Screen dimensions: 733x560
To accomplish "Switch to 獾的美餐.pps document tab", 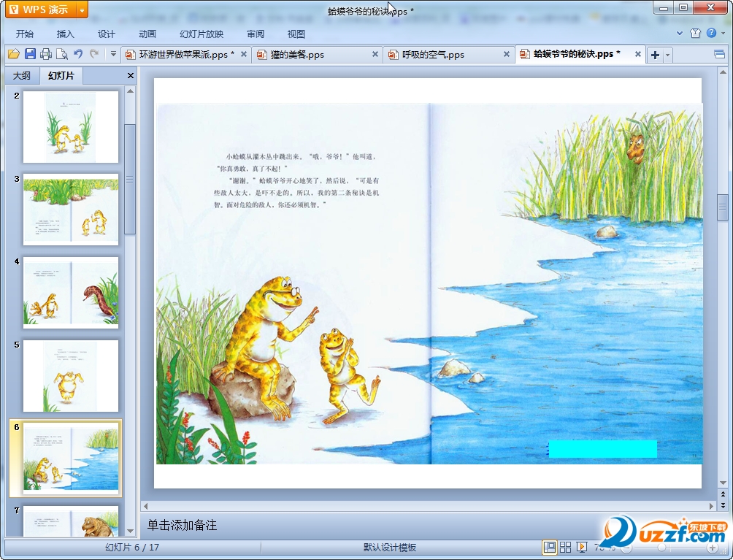I will tap(318, 55).
